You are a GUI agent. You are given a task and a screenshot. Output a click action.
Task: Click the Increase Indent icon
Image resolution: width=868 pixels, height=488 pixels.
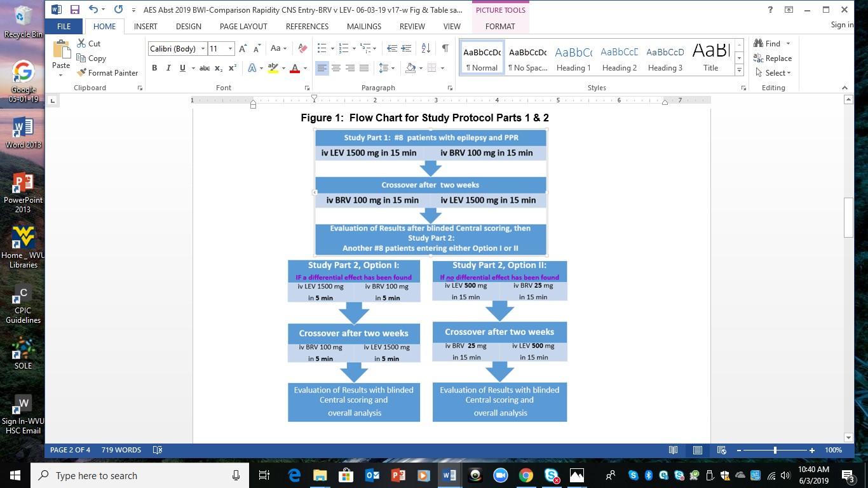coord(406,49)
